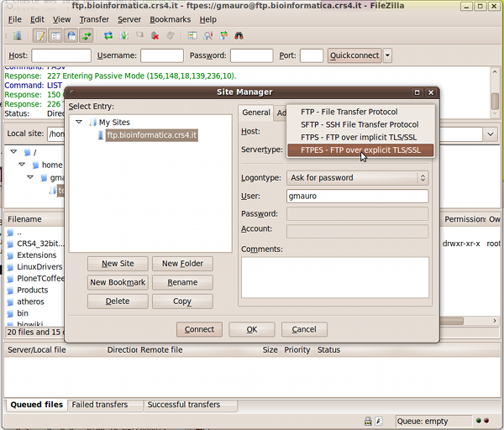The image size is (504, 430).
Task: Click the Rename button
Action: pyautogui.click(x=182, y=282)
